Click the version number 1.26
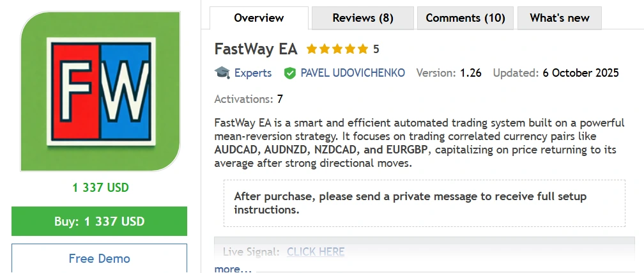 coord(471,73)
